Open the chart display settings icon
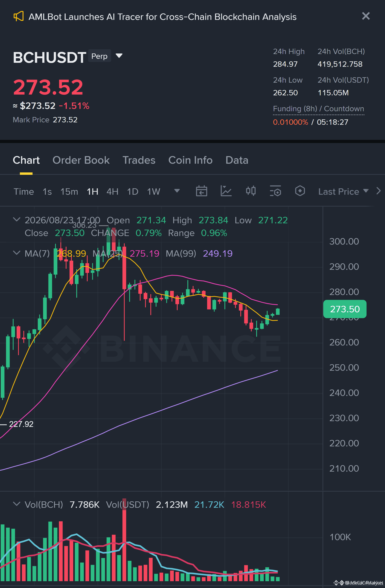385x588 pixels. tap(275, 191)
